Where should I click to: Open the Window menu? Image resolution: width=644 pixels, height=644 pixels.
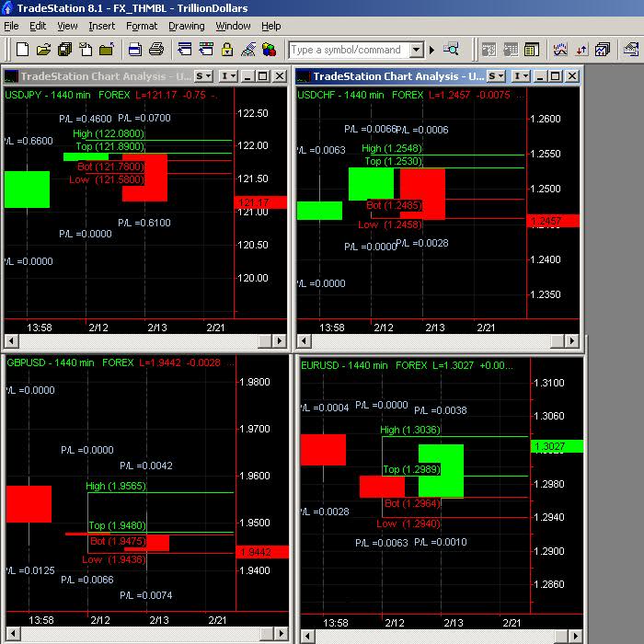234,26
